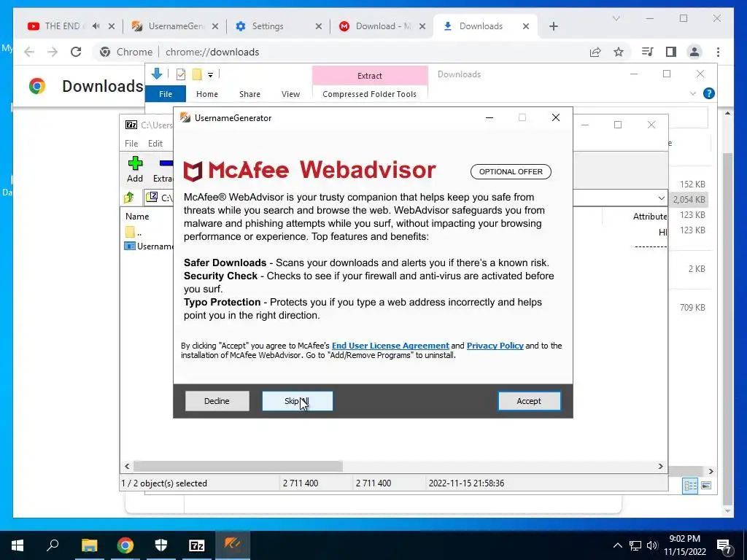Click the Explorer vertical scrollbar up arrow

[727, 113]
